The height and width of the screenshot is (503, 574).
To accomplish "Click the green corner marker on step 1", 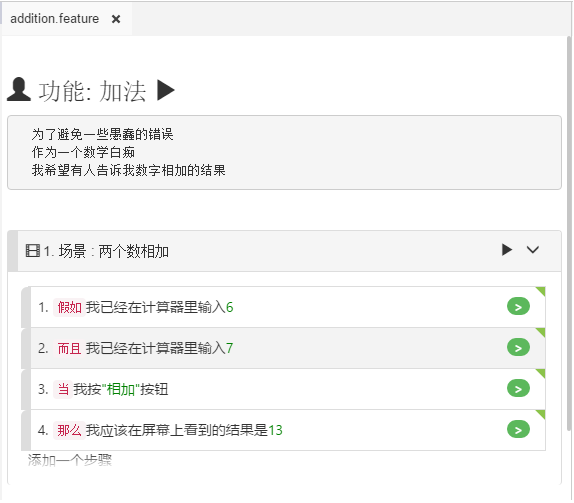I will click(541, 290).
